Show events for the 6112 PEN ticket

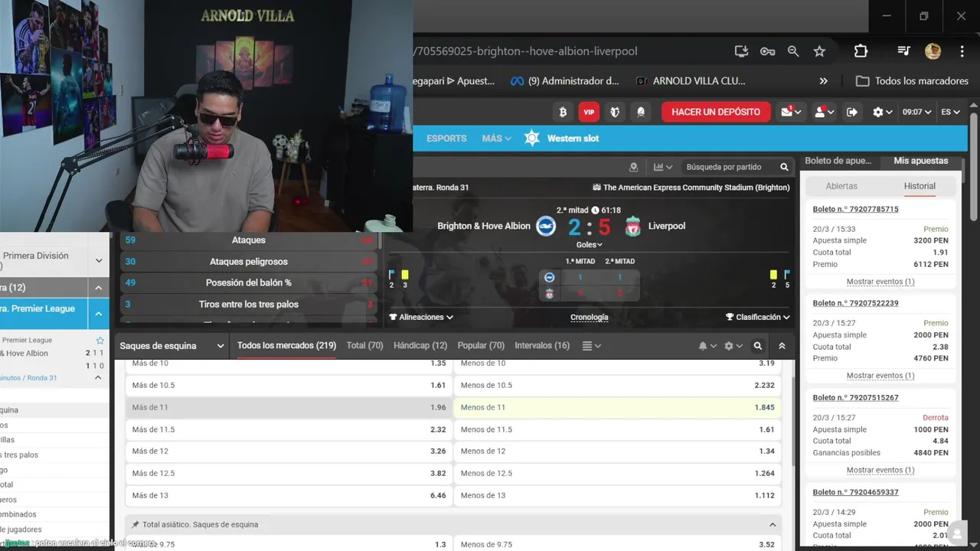point(880,282)
